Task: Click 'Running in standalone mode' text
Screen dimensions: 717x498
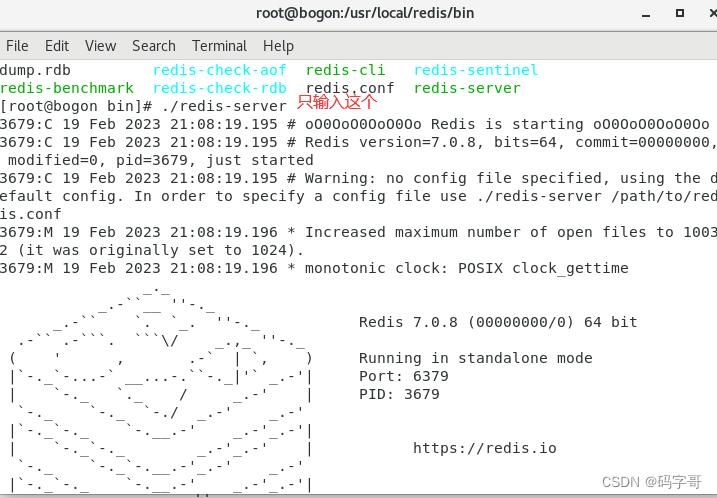Action: [476, 358]
